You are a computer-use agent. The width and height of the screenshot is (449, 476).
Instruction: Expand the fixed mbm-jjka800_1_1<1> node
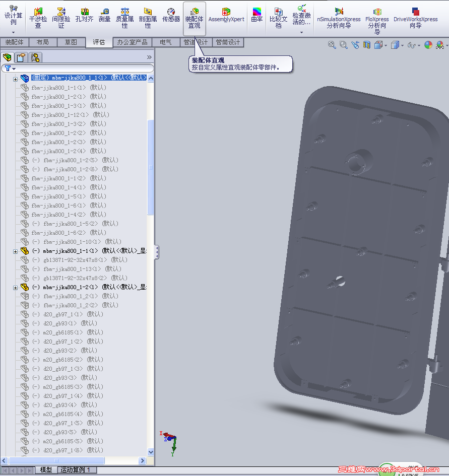[15, 79]
